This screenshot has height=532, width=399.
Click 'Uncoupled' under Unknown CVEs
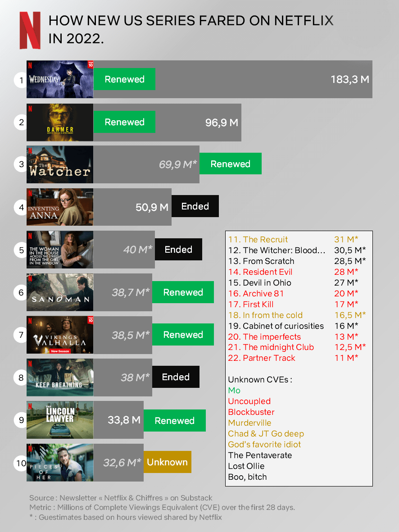[x=249, y=401]
